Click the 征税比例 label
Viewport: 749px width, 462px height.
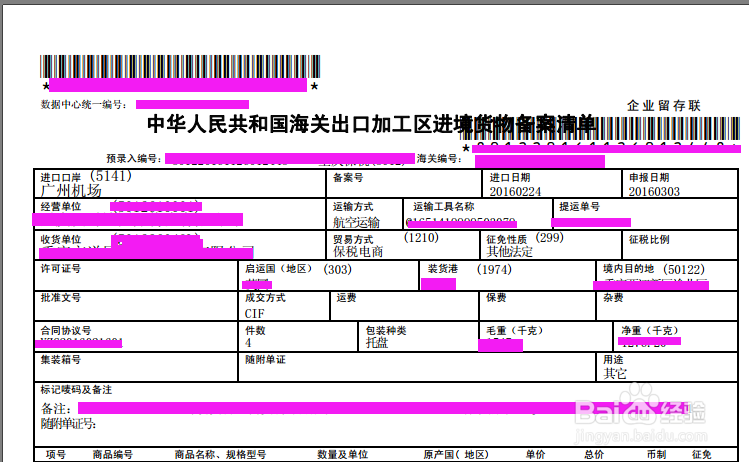pyautogui.click(x=649, y=239)
